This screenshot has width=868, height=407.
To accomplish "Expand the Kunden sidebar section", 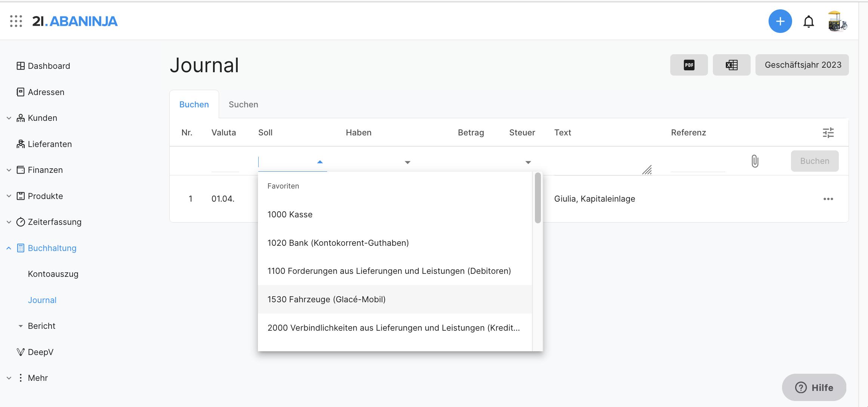I will (x=9, y=118).
